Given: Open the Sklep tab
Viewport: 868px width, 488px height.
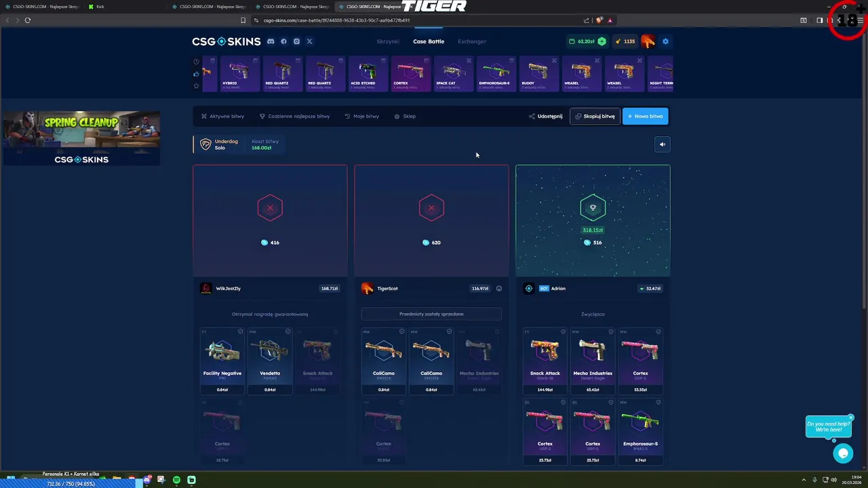Looking at the screenshot, I should pos(405,116).
